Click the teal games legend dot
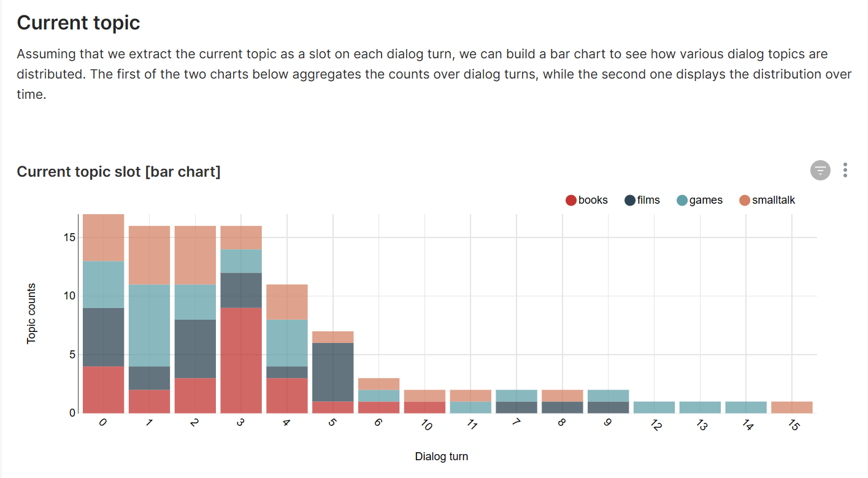Screen dimensions: 868x478 682,200
